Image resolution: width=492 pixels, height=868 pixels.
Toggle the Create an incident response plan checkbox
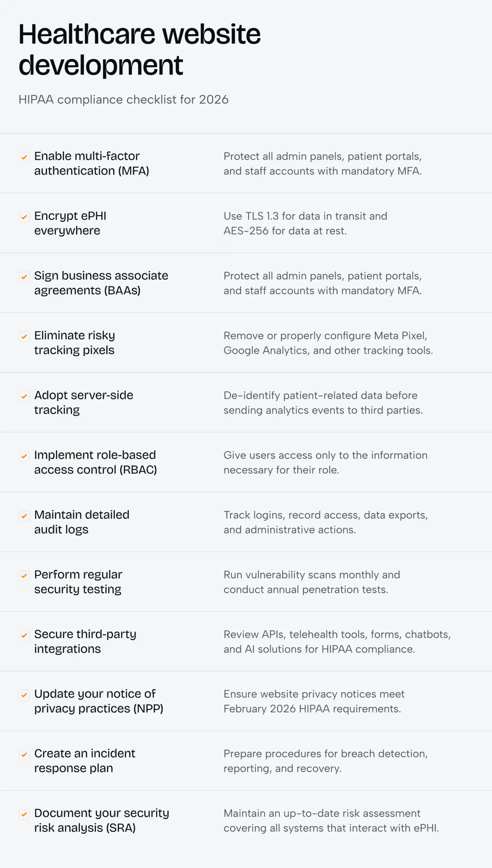tap(24, 755)
